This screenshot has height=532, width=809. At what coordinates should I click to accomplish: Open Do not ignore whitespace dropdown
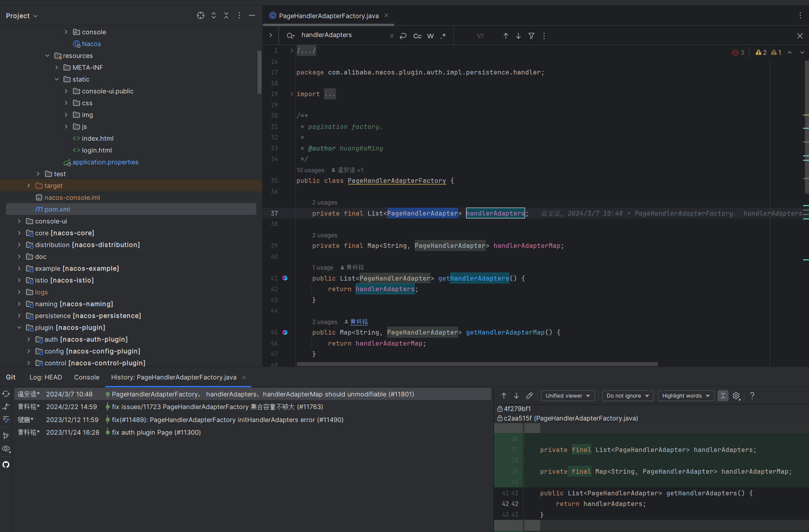628,396
